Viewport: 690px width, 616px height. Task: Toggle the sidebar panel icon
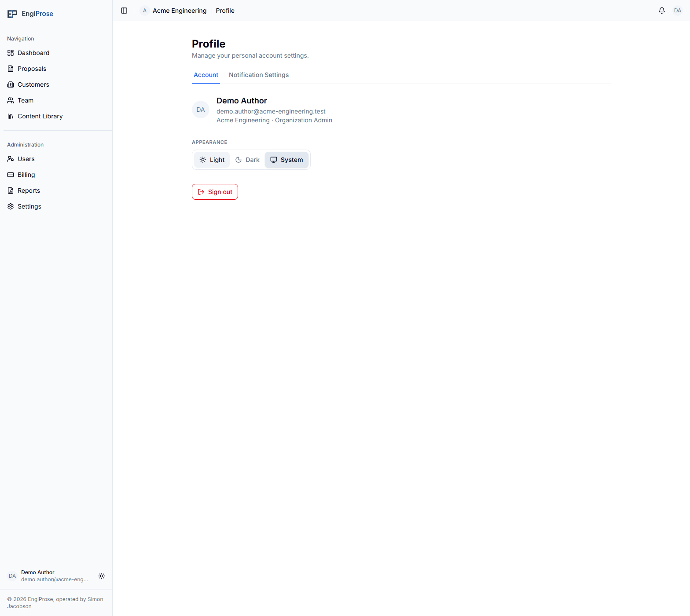[124, 11]
